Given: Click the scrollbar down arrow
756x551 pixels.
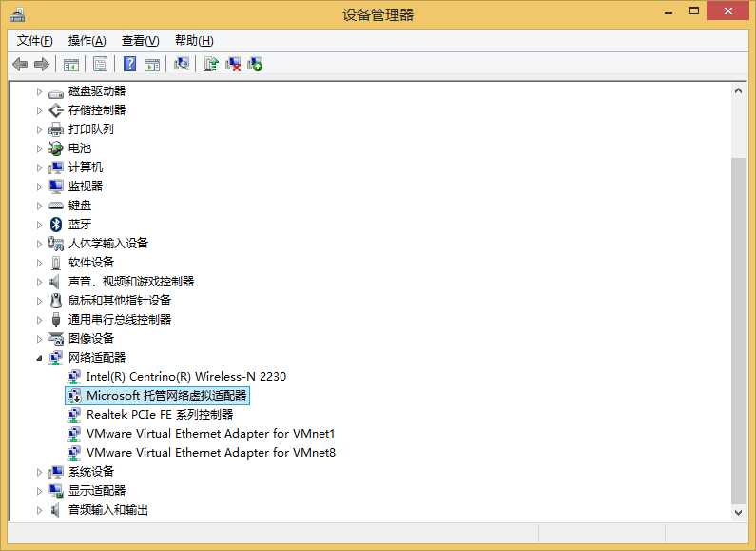Looking at the screenshot, I should [738, 512].
